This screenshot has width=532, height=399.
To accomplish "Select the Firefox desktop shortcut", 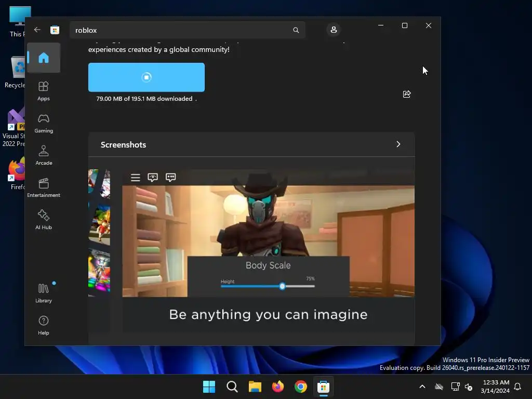I will pyautogui.click(x=17, y=174).
